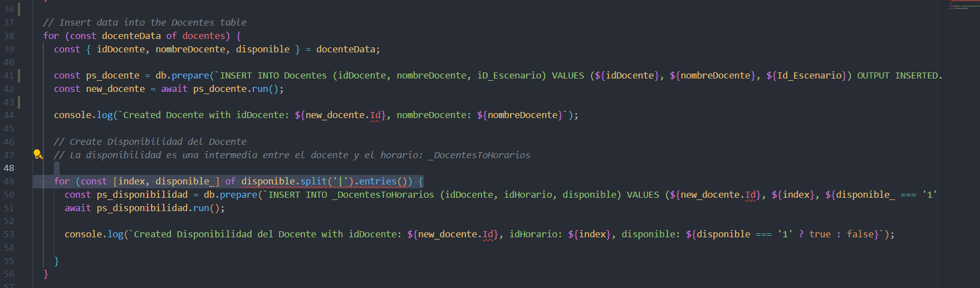980x288 pixels.
Task: Click the 'ps_disponibilidad' declaration on line 50
Action: tap(142, 194)
